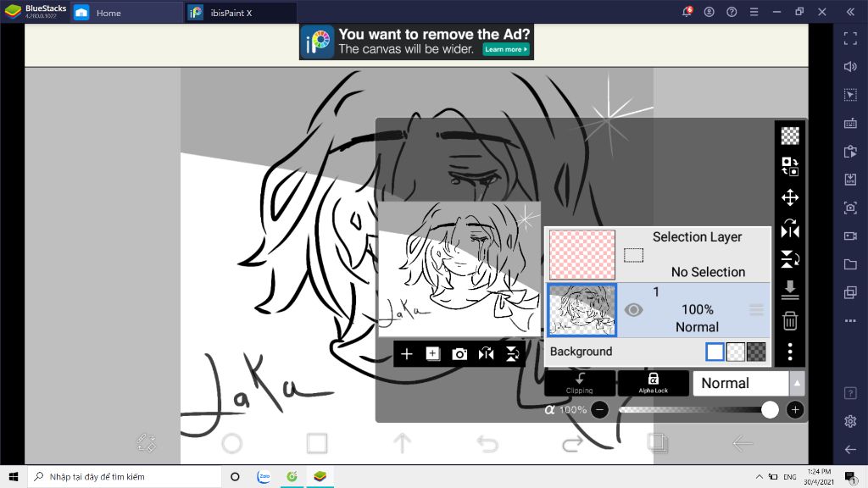Select layer 1 thumbnail
This screenshot has width=868, height=488.
click(x=581, y=310)
